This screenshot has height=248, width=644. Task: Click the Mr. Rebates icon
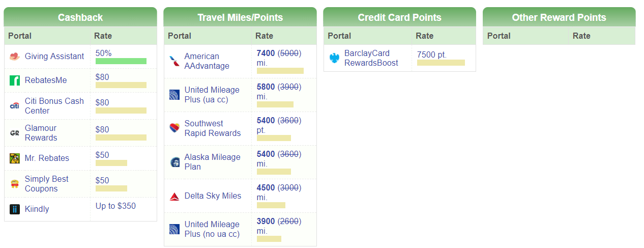coord(15,158)
